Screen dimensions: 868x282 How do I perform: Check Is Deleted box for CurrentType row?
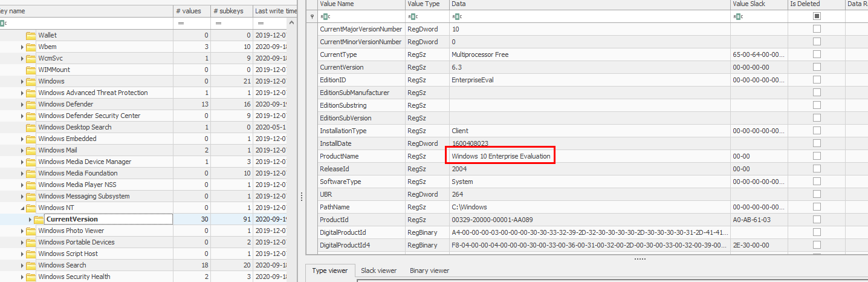click(x=817, y=54)
